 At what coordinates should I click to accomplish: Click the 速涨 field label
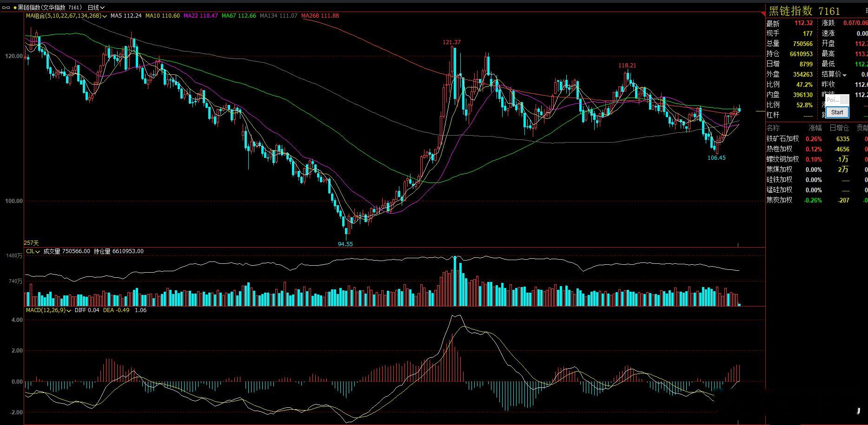(828, 33)
